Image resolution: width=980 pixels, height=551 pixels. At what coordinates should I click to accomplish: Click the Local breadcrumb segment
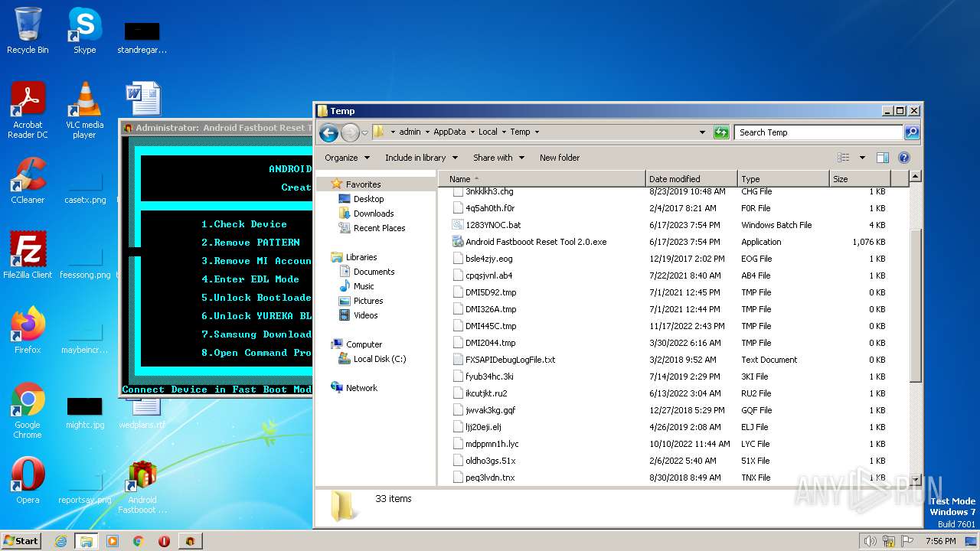coord(488,132)
